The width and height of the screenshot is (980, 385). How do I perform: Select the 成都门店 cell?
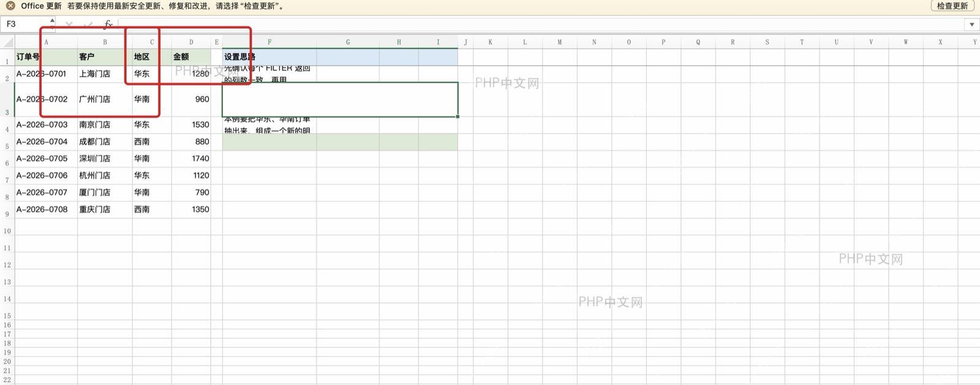click(105, 142)
